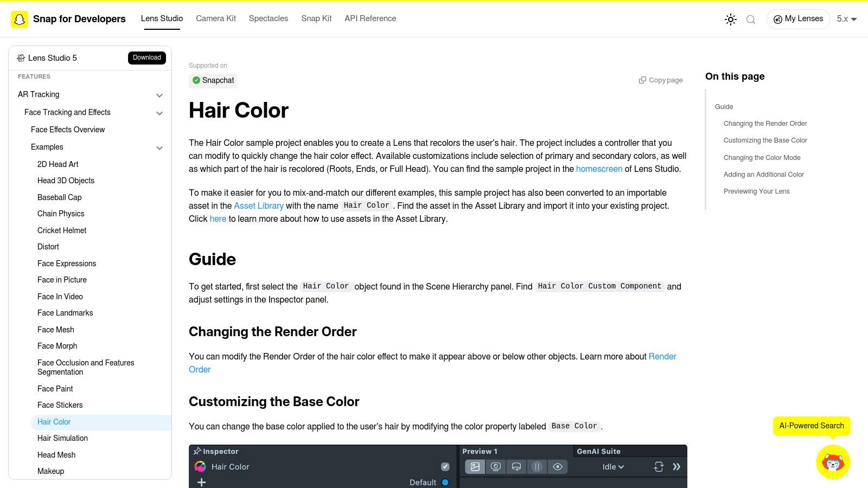The height and width of the screenshot is (488, 868).
Task: Open Face Mesh example
Action: (x=56, y=330)
